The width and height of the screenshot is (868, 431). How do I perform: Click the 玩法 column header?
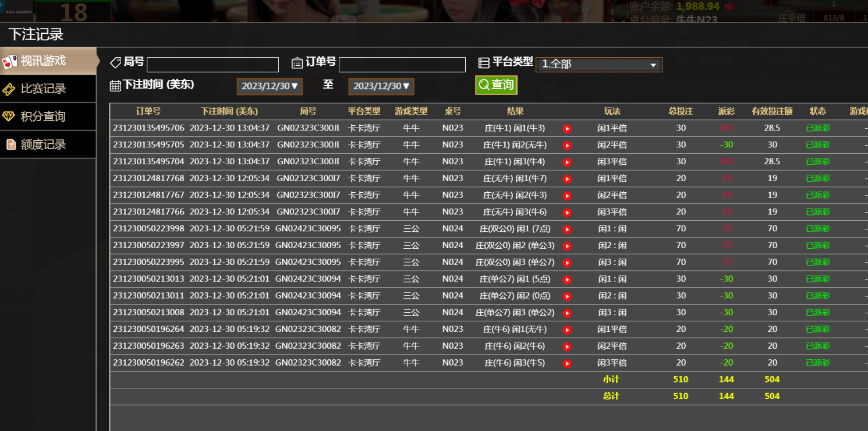coord(612,111)
